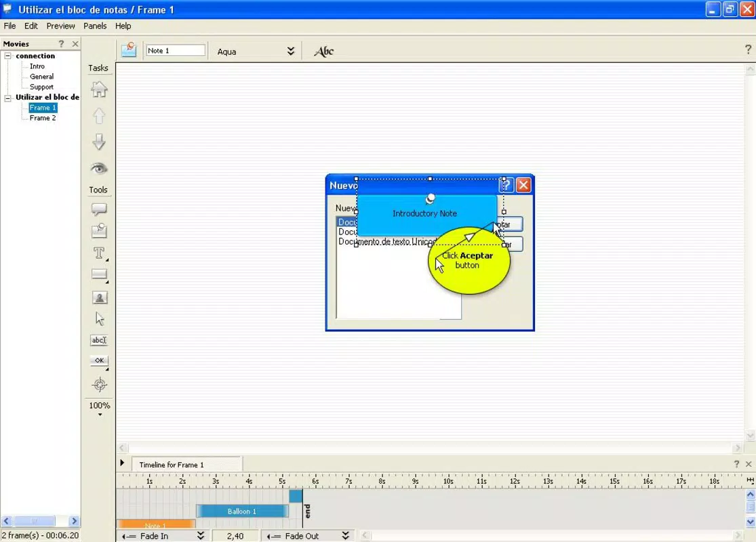Click the toolbar help question mark
The height and width of the screenshot is (542, 756).
click(x=748, y=49)
